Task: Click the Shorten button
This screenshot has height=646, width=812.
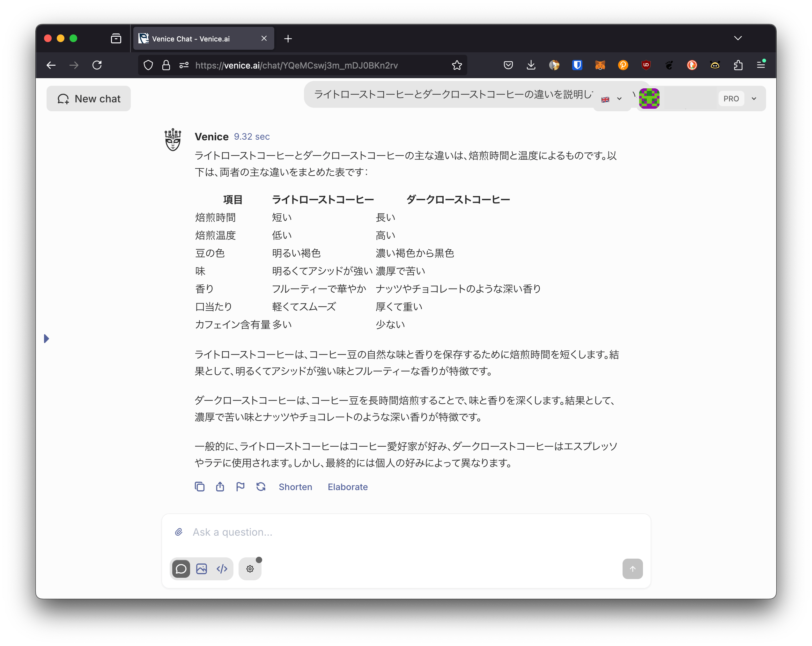Action: click(295, 487)
